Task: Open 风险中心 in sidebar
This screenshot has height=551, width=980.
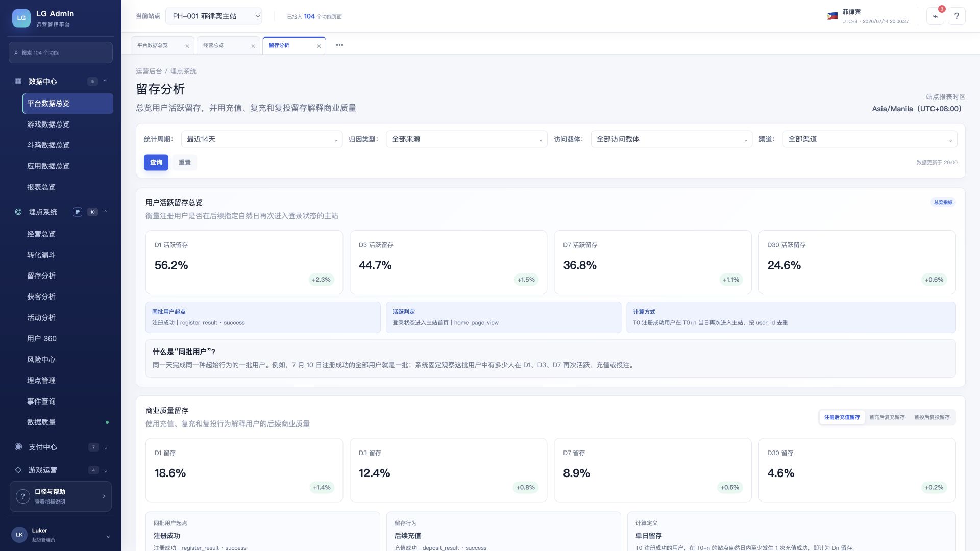Action: pyautogui.click(x=68, y=360)
